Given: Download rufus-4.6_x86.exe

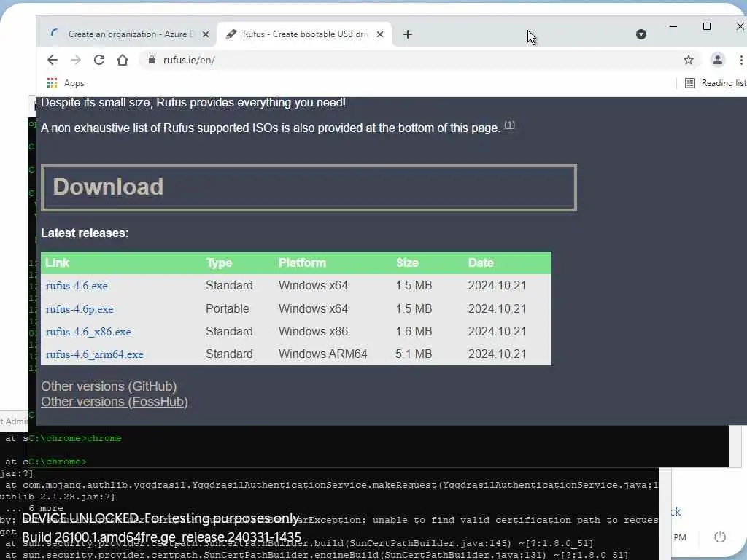Looking at the screenshot, I should tap(88, 332).
